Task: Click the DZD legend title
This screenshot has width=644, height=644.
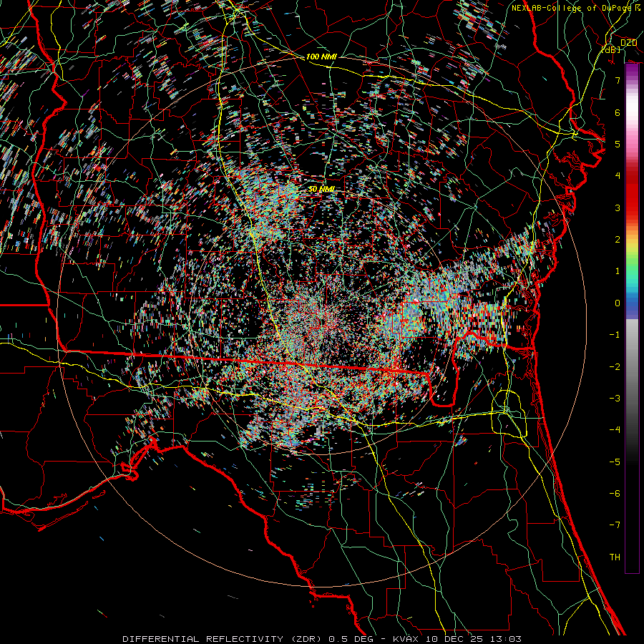Action: tap(629, 43)
